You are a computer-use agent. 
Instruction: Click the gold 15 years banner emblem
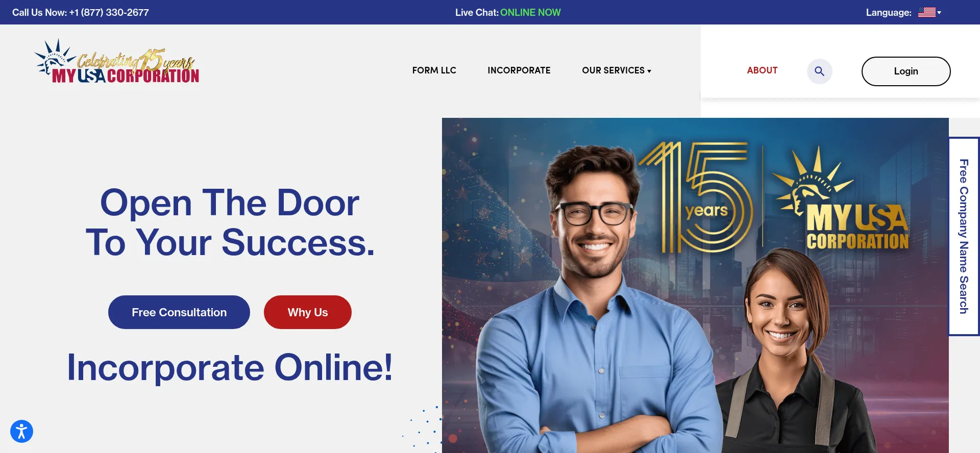pos(696,197)
